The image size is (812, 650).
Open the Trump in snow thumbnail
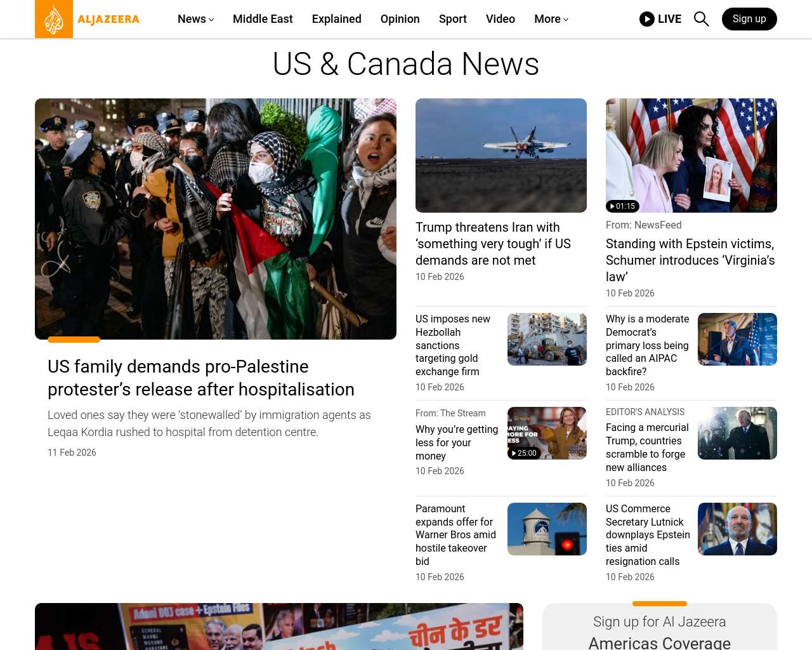click(x=737, y=433)
